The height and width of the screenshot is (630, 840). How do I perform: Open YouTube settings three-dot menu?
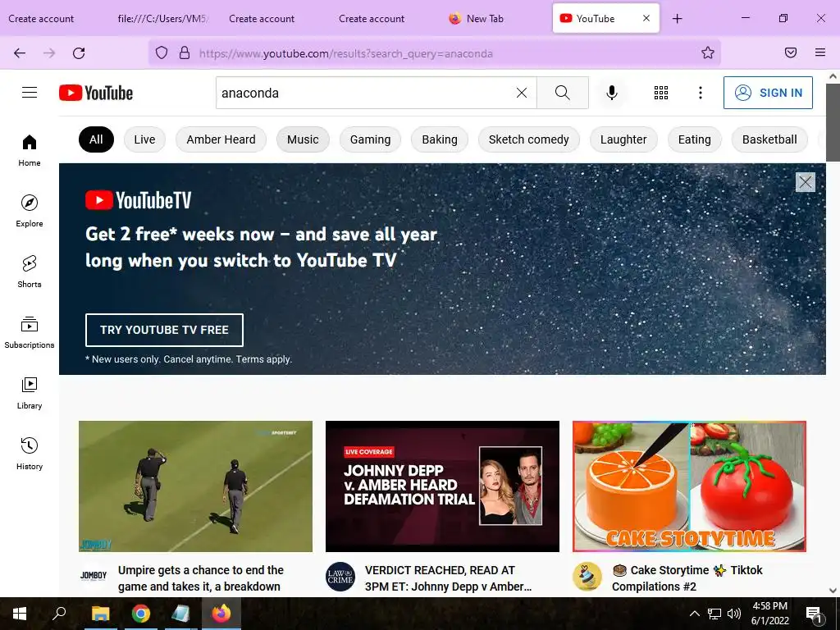coord(701,93)
